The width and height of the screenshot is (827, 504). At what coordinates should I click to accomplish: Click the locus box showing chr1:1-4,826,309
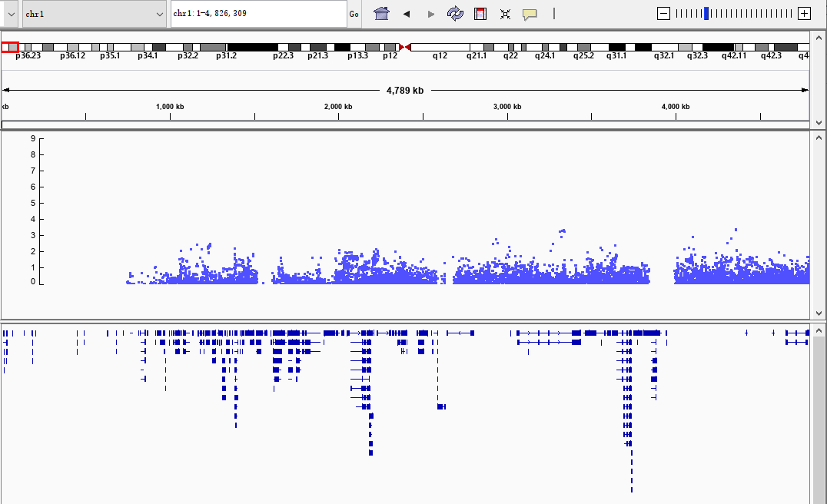(258, 14)
